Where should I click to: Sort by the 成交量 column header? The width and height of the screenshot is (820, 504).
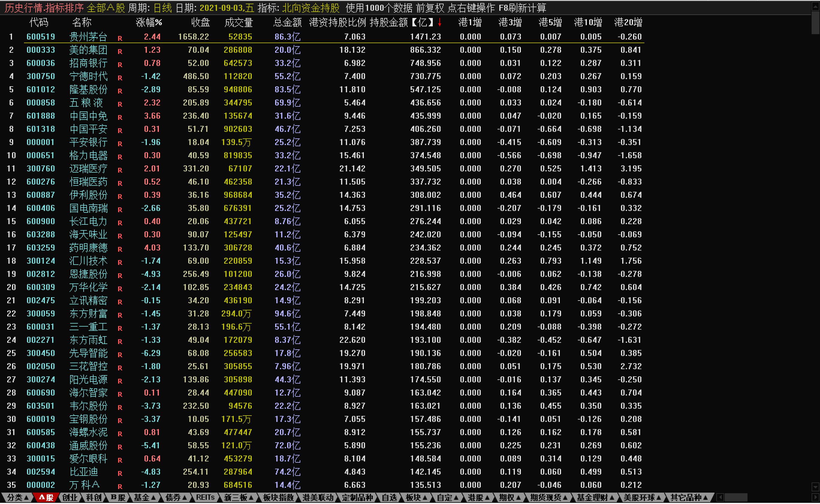click(x=239, y=22)
